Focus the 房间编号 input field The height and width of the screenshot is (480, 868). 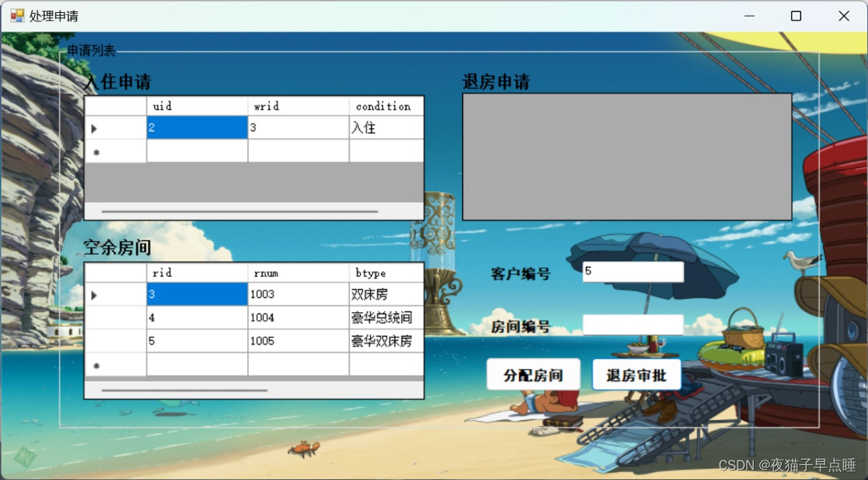633,325
